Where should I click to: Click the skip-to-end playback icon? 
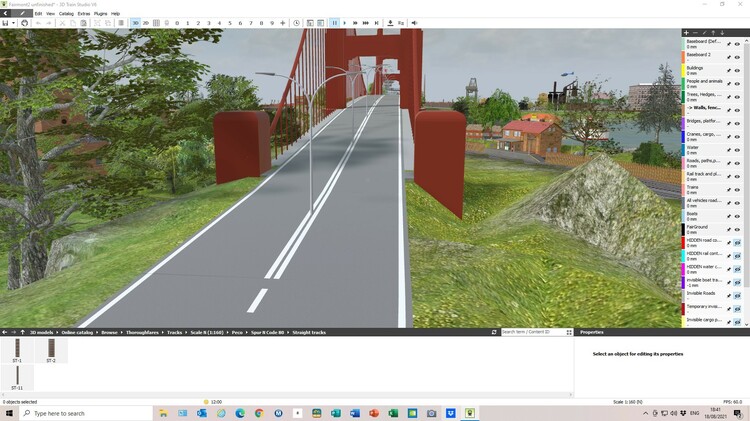376,23
